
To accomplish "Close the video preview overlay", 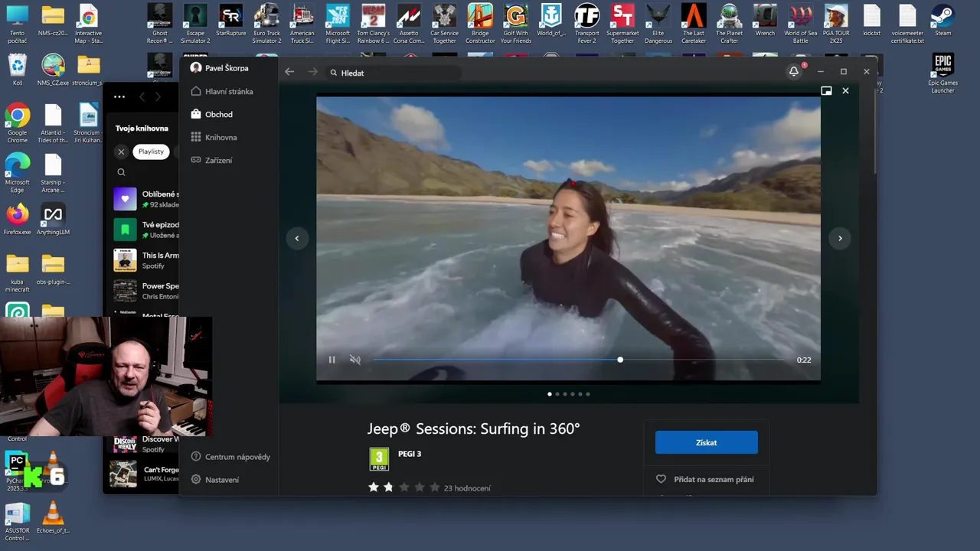I will (x=845, y=90).
